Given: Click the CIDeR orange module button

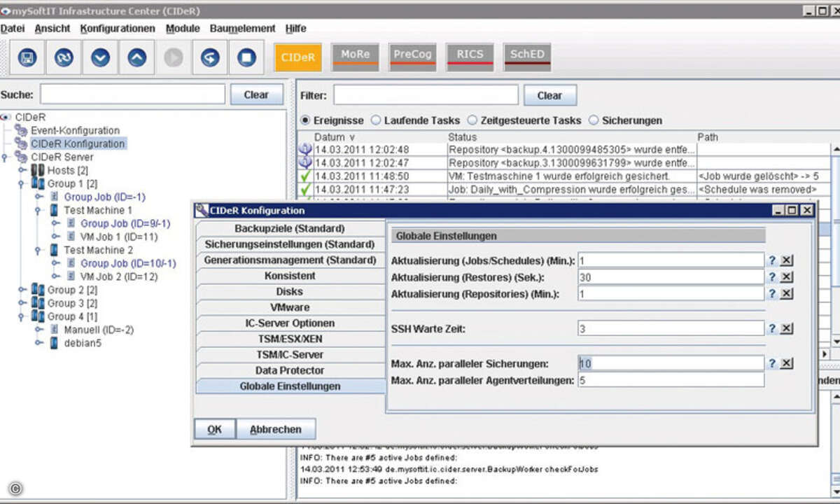Looking at the screenshot, I should pyautogui.click(x=298, y=57).
